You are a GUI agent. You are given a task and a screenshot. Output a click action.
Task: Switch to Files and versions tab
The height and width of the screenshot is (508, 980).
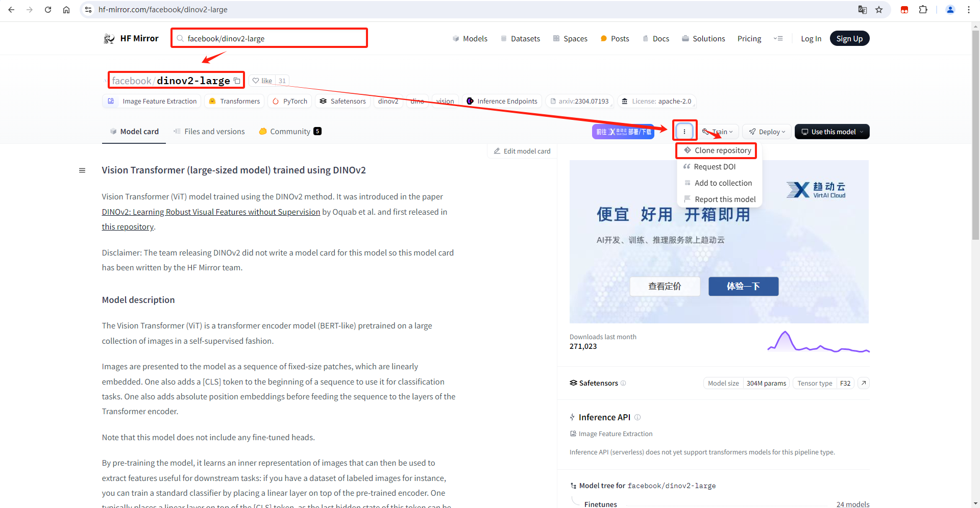pyautogui.click(x=209, y=132)
